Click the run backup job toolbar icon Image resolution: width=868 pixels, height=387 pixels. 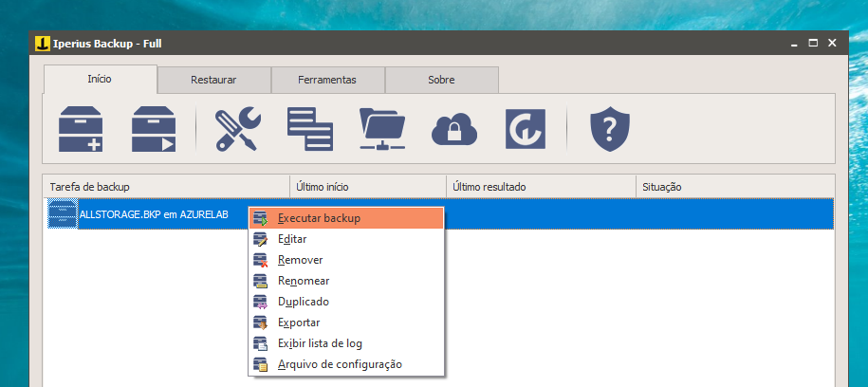pyautogui.click(x=154, y=129)
